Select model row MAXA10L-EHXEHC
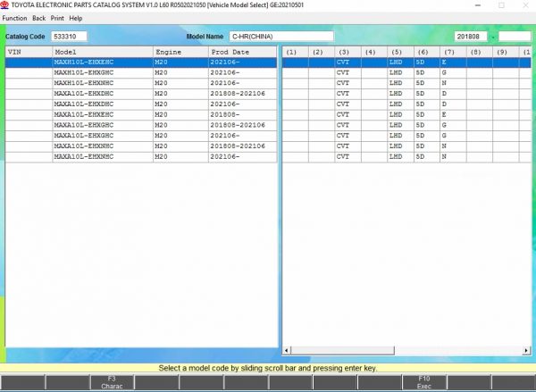The width and height of the screenshot is (536, 392). 141,114
